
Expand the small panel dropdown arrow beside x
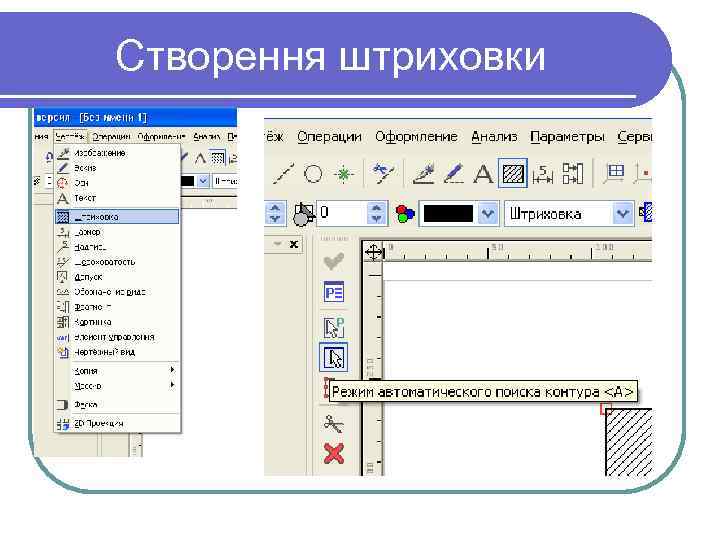click(x=277, y=244)
